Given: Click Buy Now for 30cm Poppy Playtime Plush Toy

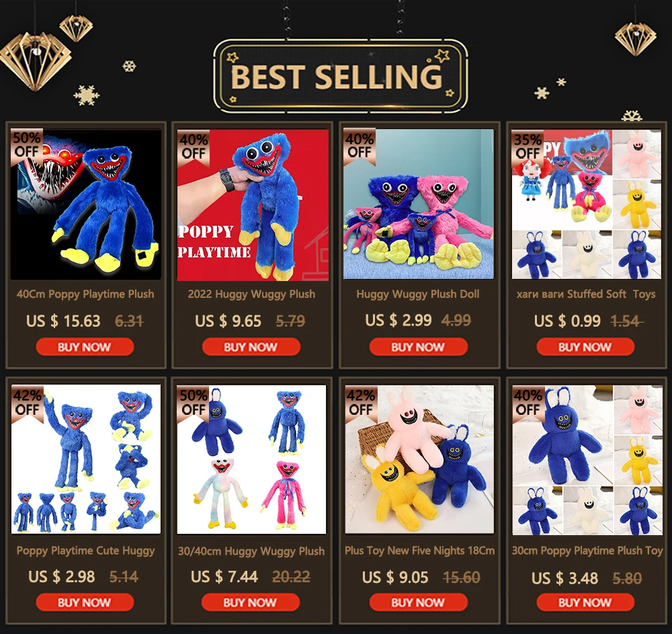Looking at the screenshot, I should click(x=585, y=602).
